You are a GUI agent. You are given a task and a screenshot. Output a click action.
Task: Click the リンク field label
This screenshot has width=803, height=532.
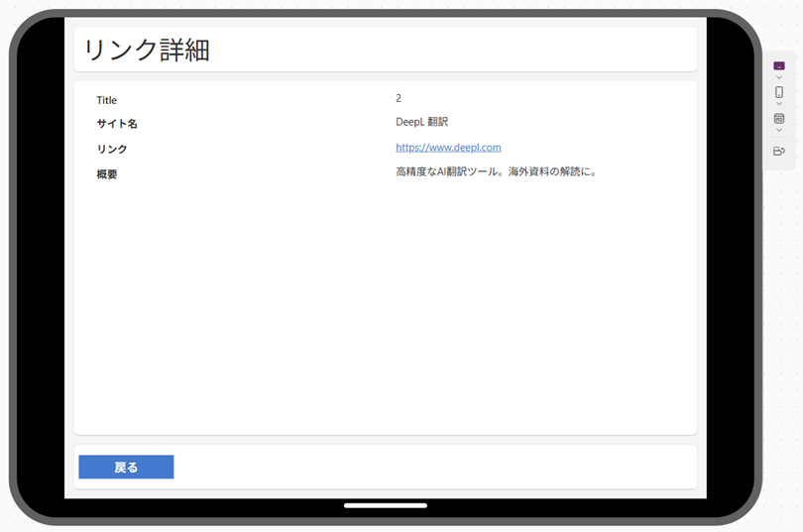[112, 149]
